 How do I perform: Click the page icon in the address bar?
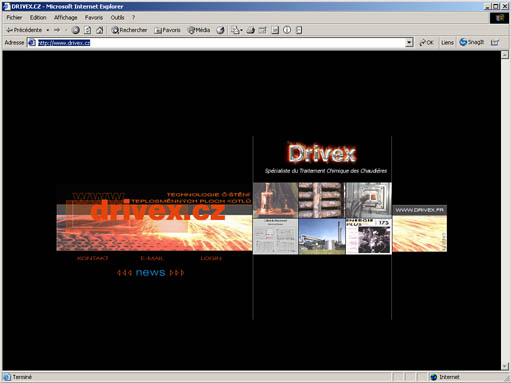tap(32, 43)
